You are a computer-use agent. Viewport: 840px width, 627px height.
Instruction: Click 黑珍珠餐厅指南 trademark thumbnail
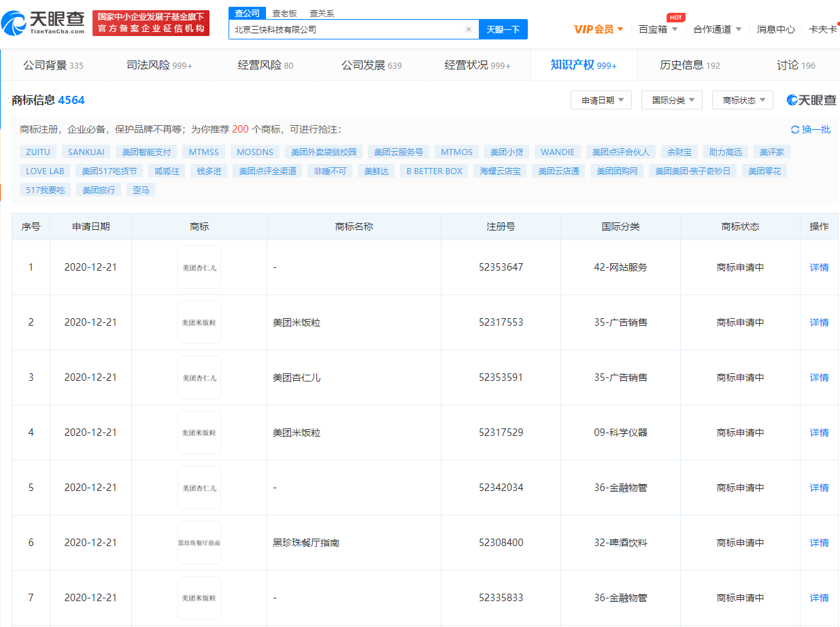click(199, 543)
